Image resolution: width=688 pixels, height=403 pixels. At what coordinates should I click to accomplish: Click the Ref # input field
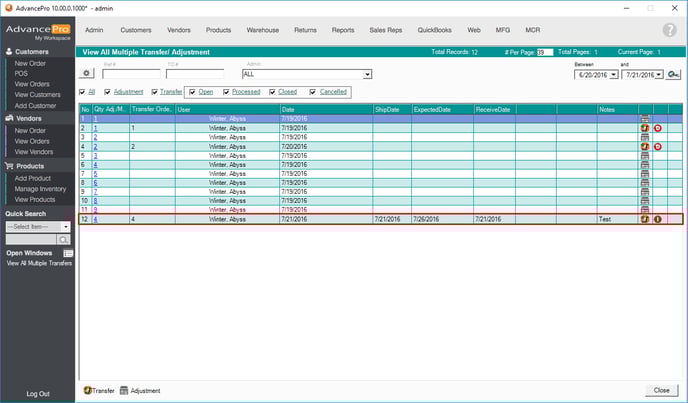point(130,74)
